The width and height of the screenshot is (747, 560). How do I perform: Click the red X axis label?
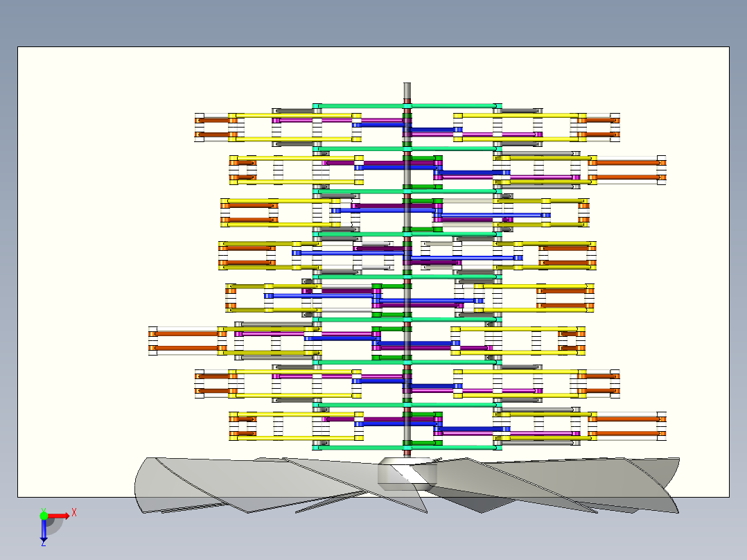(x=74, y=513)
